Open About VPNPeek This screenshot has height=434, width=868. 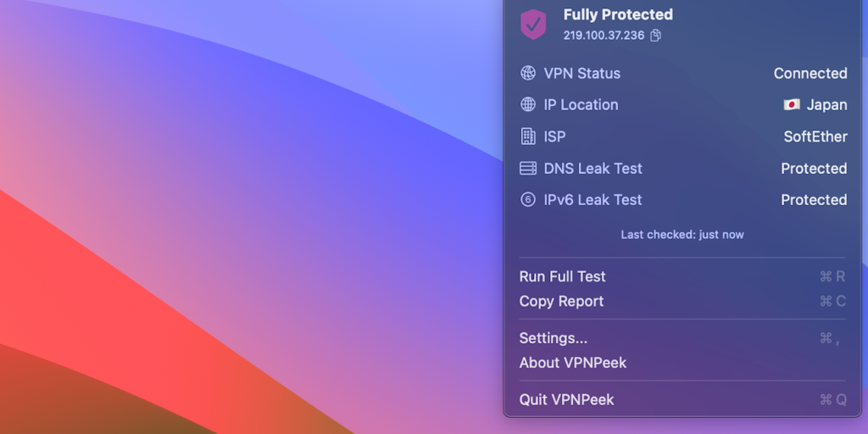(x=573, y=363)
